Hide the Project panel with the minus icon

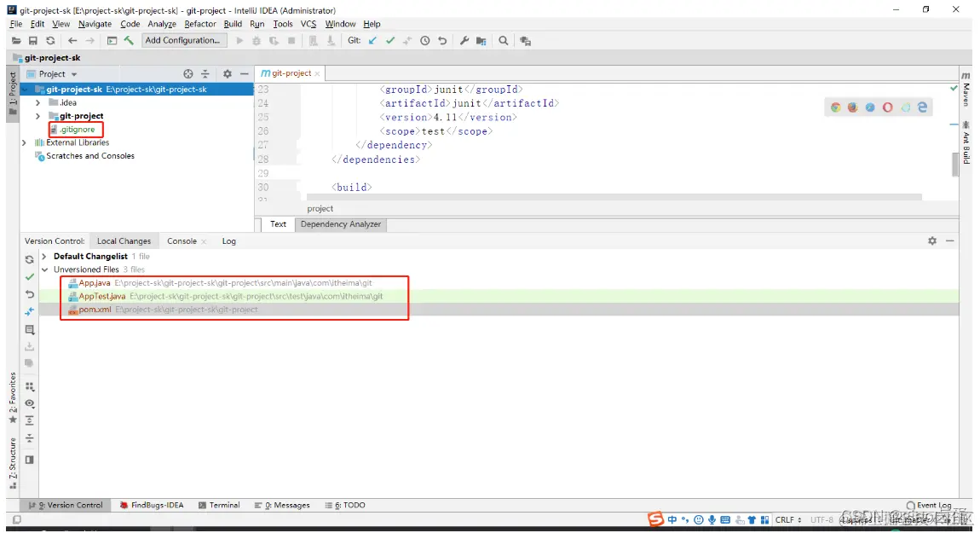click(245, 74)
